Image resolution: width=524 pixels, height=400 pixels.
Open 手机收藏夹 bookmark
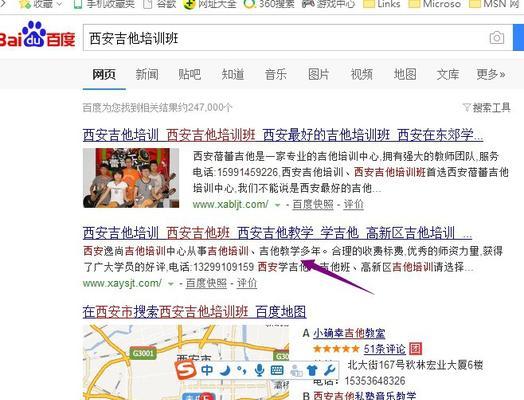104,4
